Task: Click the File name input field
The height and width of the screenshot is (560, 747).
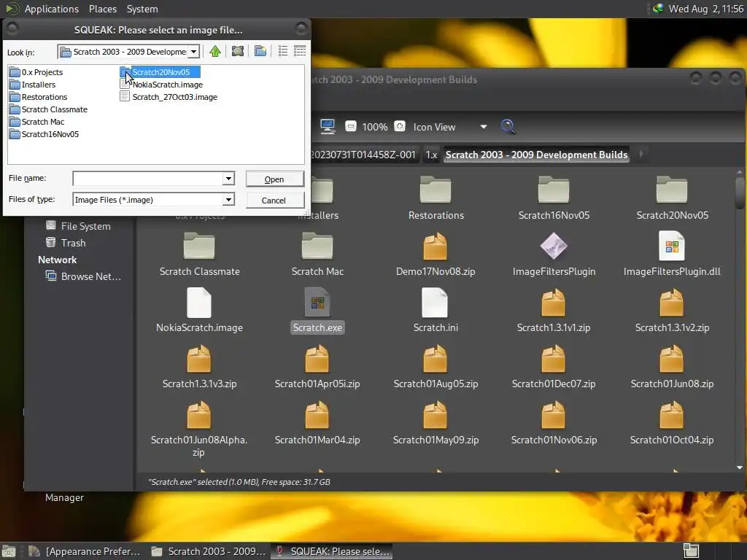Action: pos(147,179)
